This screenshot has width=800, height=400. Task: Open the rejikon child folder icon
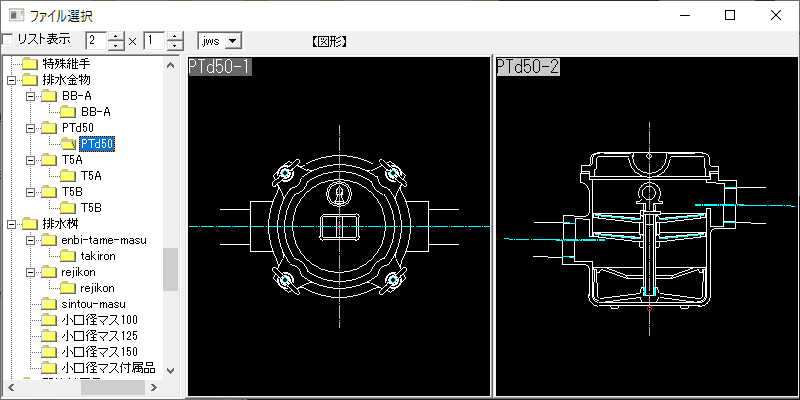point(68,288)
